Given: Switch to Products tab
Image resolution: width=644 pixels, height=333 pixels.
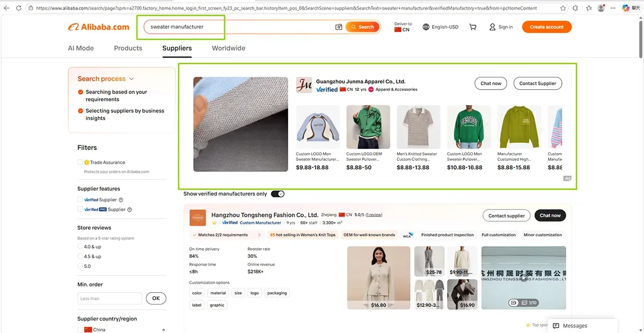Looking at the screenshot, I should coord(128,48).
